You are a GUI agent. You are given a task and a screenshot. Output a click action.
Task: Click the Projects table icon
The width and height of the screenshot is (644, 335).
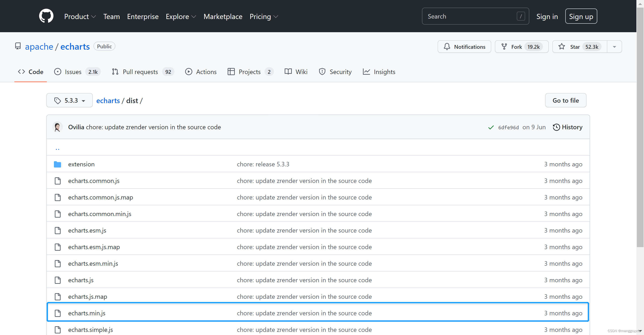(x=231, y=72)
